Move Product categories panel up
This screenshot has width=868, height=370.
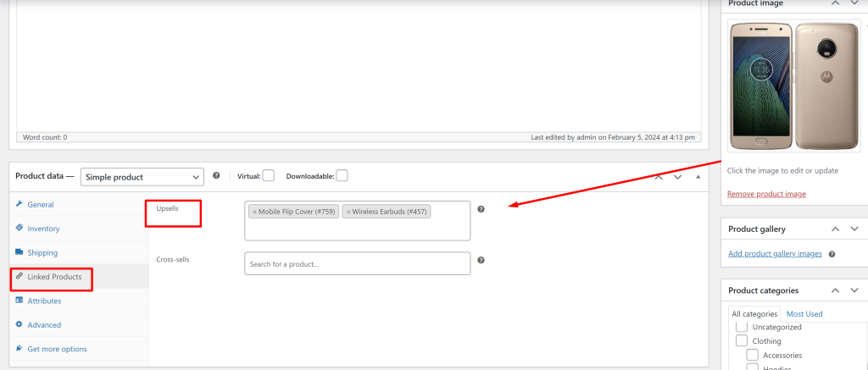(835, 290)
